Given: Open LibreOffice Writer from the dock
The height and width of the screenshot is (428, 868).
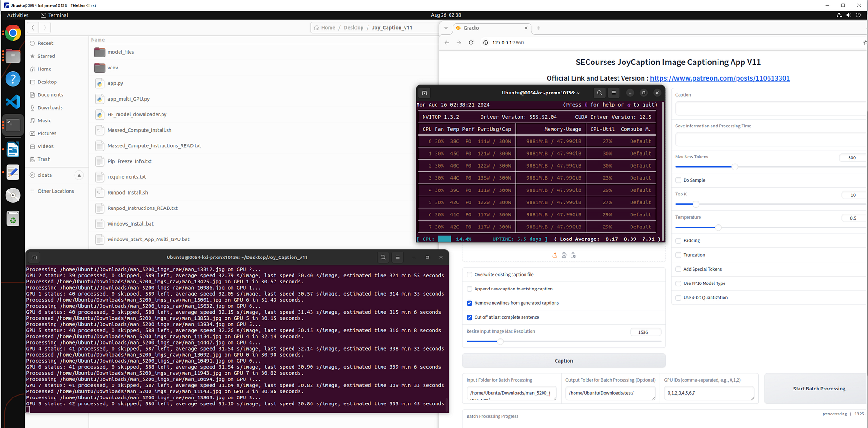Looking at the screenshot, I should tap(13, 149).
